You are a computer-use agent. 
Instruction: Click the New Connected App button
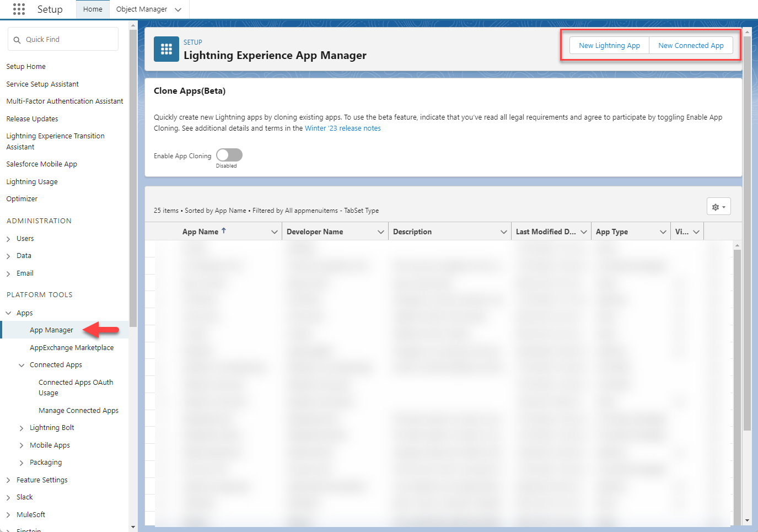tap(691, 46)
